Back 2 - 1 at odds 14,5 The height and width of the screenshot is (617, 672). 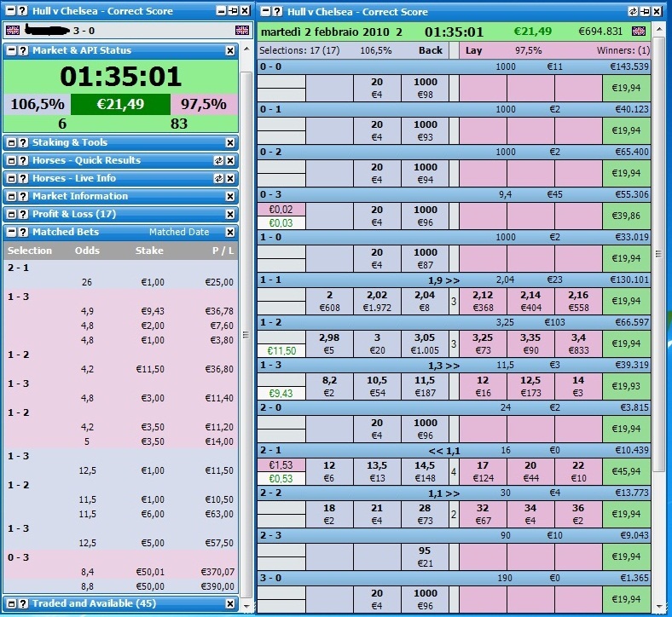click(x=425, y=471)
